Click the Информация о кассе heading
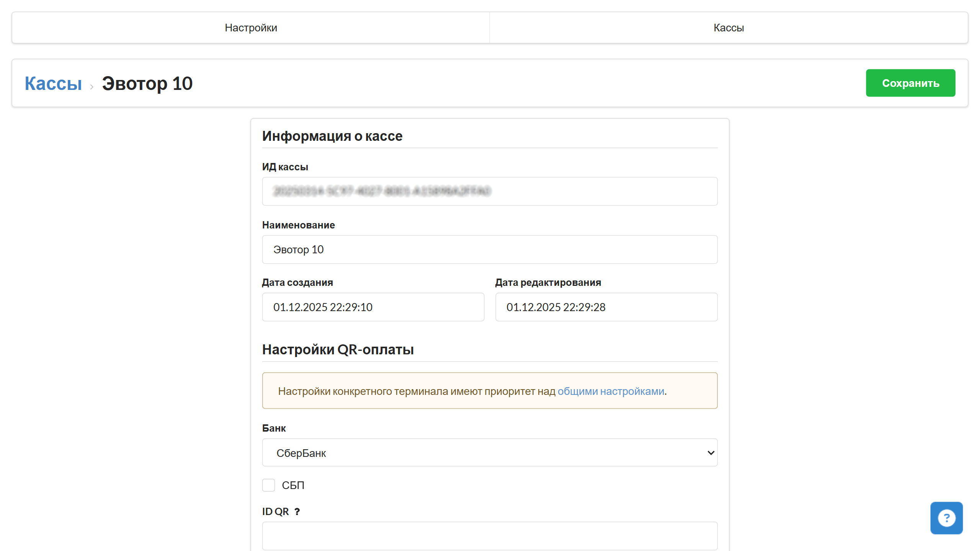This screenshot has height=551, width=980. (332, 136)
